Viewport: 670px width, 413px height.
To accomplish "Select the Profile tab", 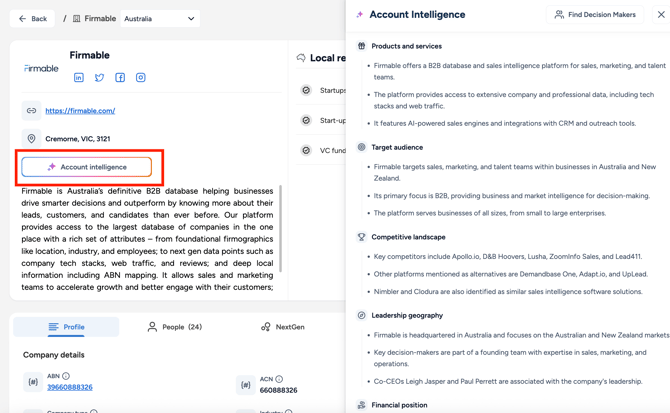I will click(66, 327).
